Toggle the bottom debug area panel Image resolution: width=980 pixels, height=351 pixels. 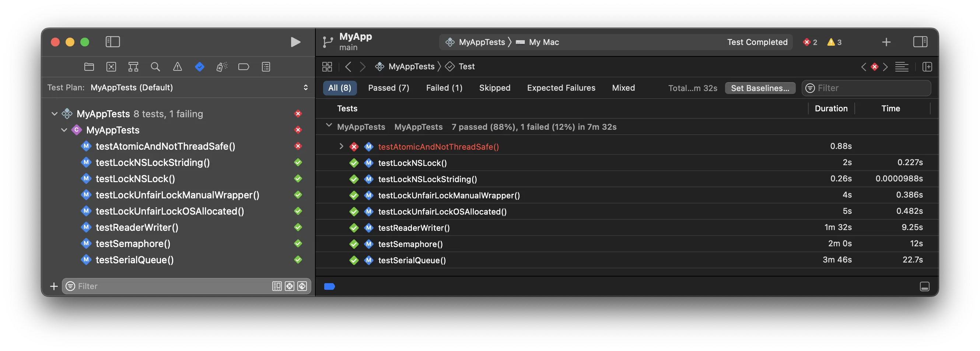click(x=924, y=287)
